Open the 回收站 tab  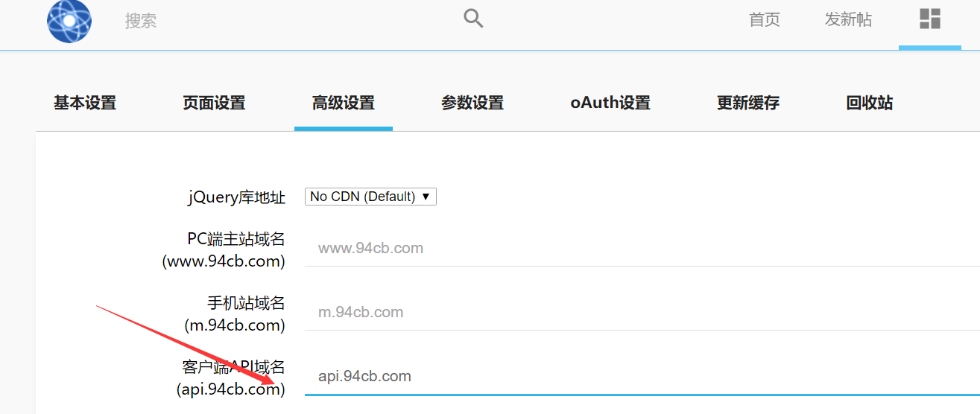[870, 103]
